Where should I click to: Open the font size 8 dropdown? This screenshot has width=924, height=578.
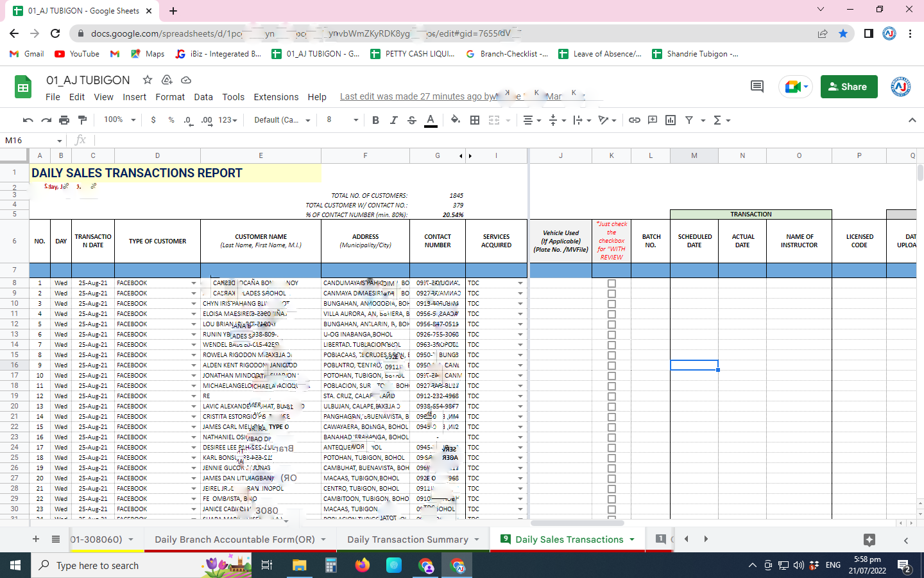pyautogui.click(x=342, y=120)
